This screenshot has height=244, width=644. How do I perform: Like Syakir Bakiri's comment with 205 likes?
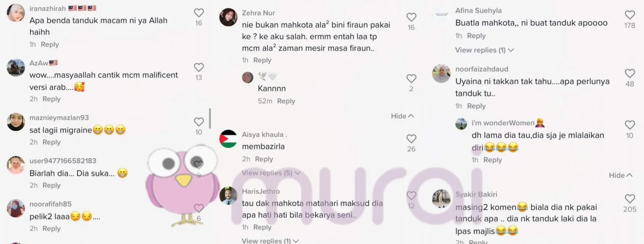tap(630, 199)
